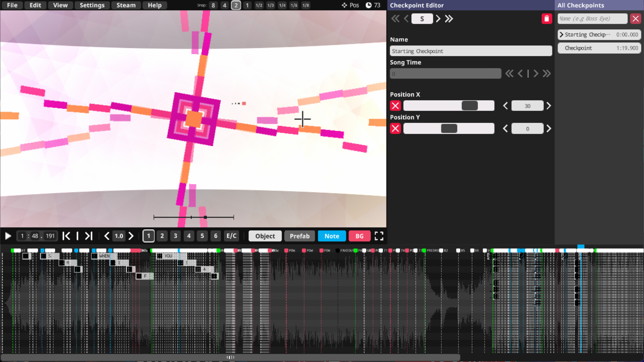This screenshot has height=362, width=644.
Task: Set snap value to 1/8
Action: [306, 5]
